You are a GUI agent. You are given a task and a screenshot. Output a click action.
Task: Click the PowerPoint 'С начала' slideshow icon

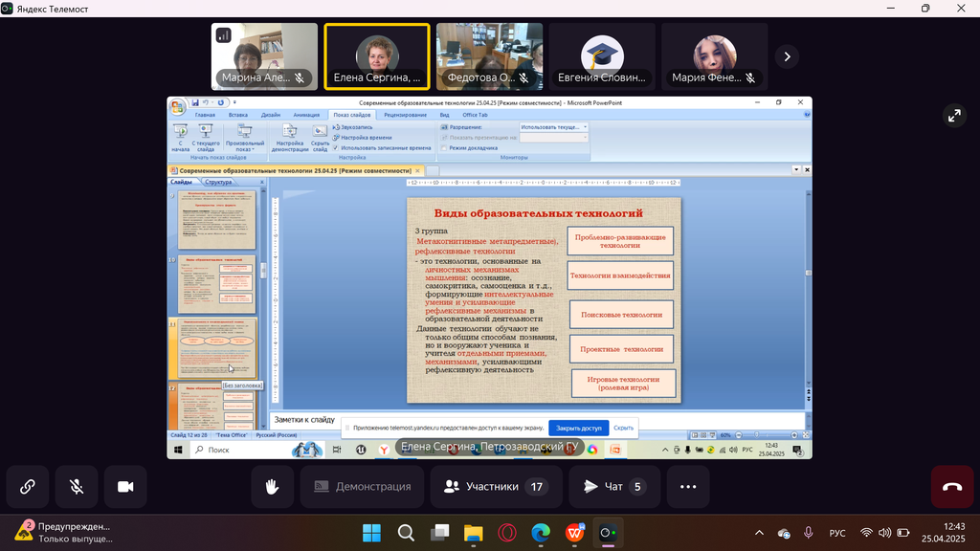click(x=180, y=133)
